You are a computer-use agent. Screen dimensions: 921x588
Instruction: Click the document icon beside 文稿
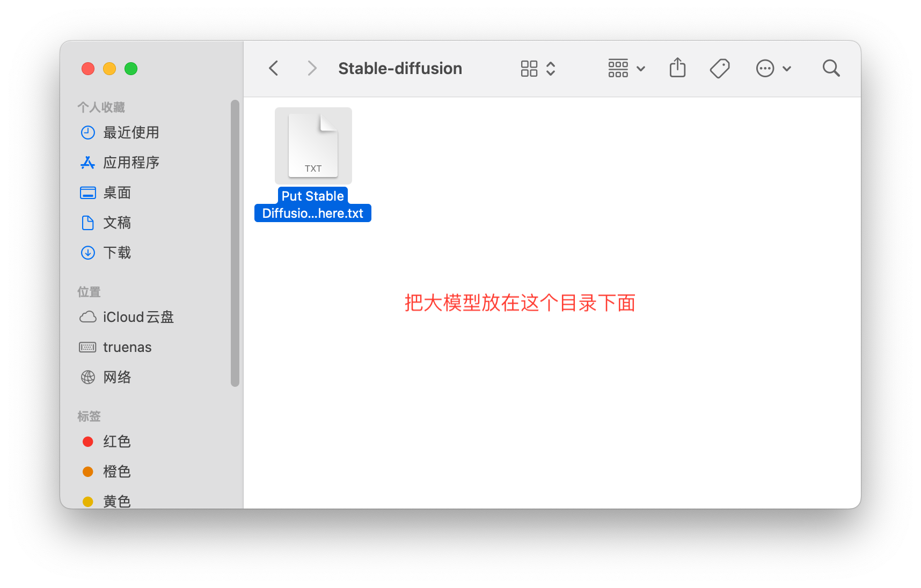[x=87, y=223]
